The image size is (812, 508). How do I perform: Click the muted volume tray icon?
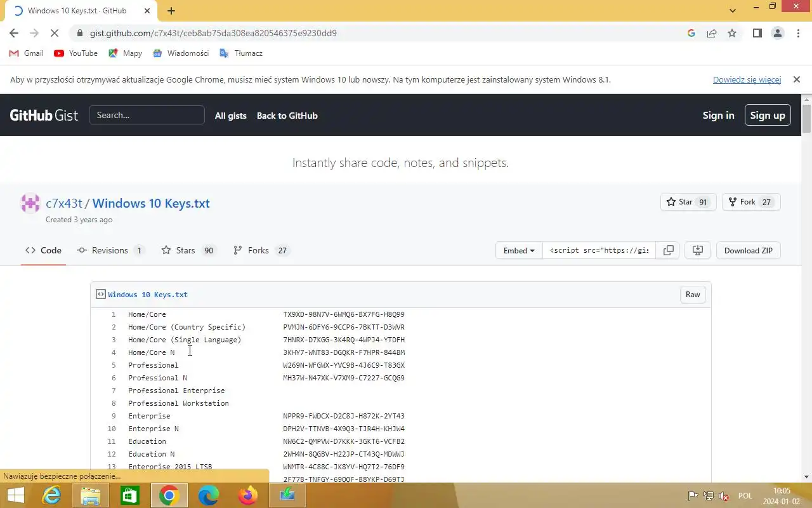[724, 496]
